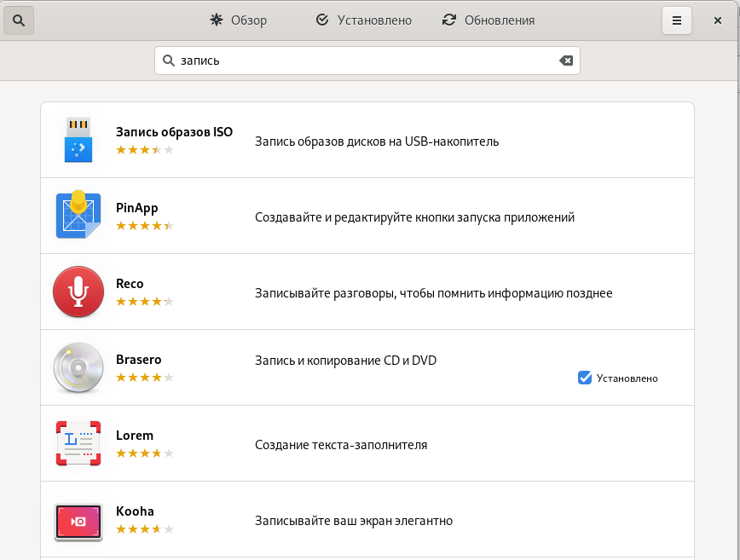
Task: Click the search magnifier button in header
Action: (19, 20)
